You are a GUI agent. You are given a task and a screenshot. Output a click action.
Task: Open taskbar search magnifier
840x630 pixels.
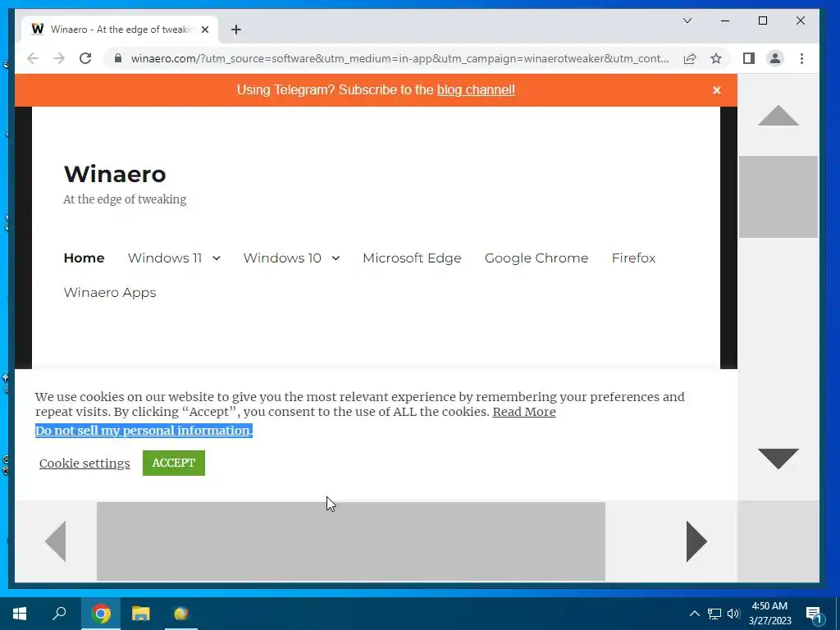coord(59,614)
